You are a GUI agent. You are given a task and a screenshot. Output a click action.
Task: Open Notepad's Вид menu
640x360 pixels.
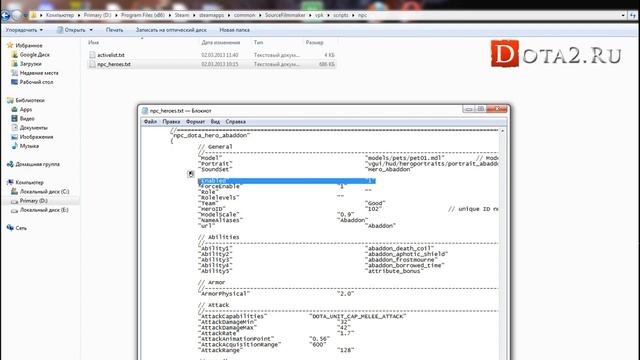coord(215,122)
